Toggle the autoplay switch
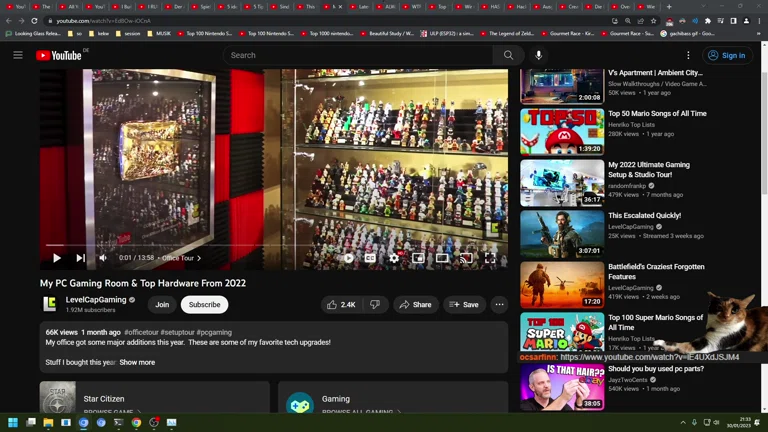The width and height of the screenshot is (768, 432). tap(347, 258)
